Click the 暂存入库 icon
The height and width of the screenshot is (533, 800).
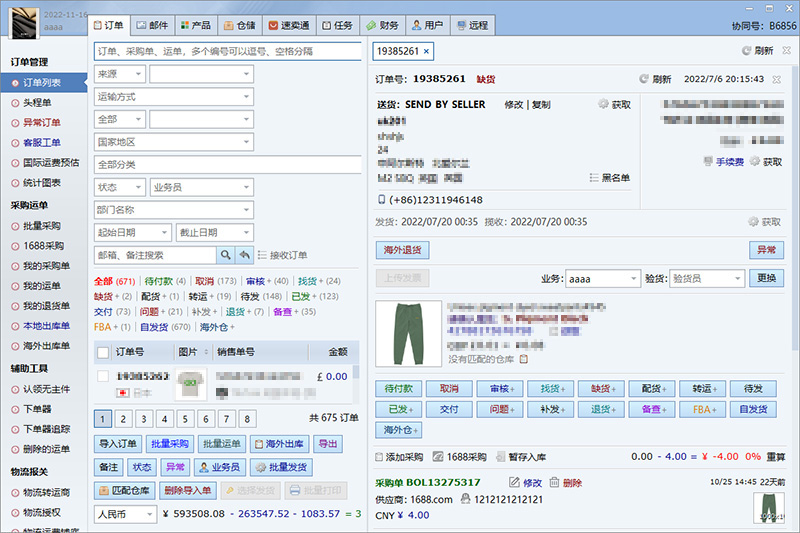coord(501,456)
